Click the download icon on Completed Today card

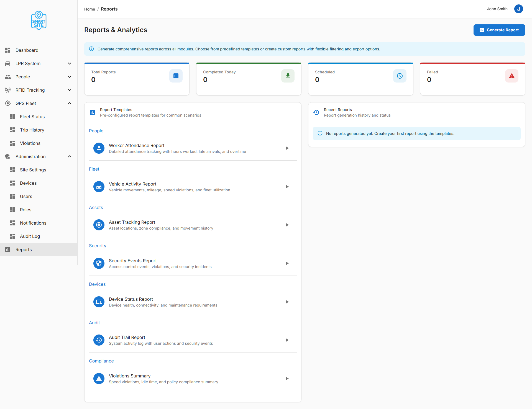(288, 76)
